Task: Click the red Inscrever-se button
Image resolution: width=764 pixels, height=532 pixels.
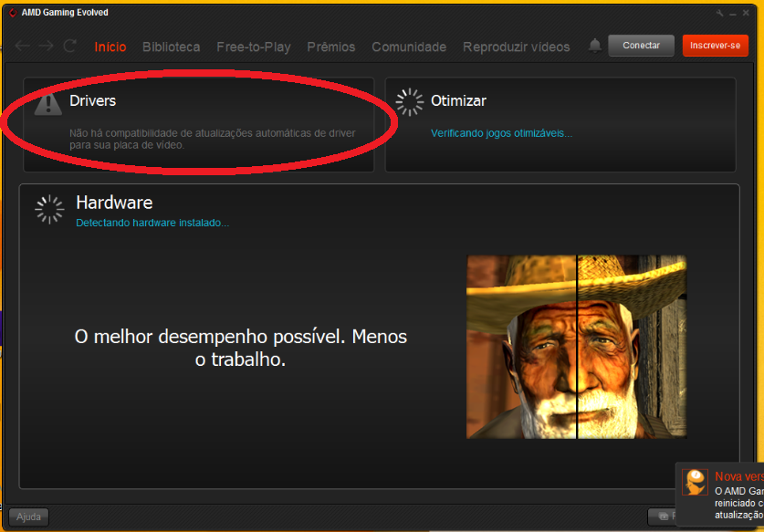Action: 715,46
